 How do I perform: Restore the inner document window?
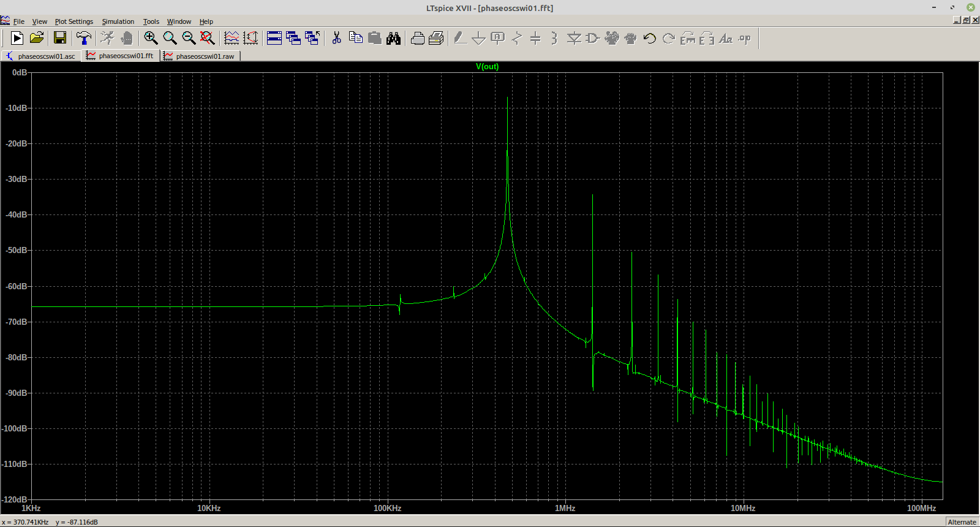(x=966, y=20)
